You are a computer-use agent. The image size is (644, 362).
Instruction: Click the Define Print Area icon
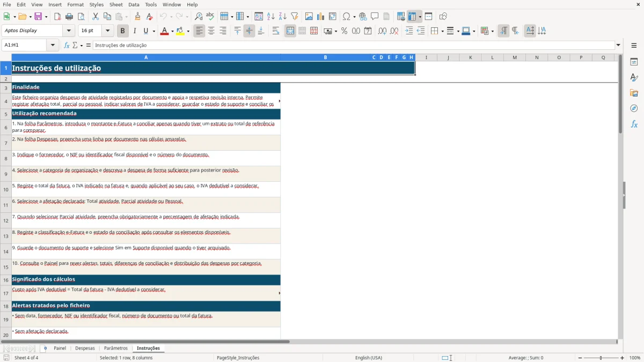pyautogui.click(x=401, y=17)
